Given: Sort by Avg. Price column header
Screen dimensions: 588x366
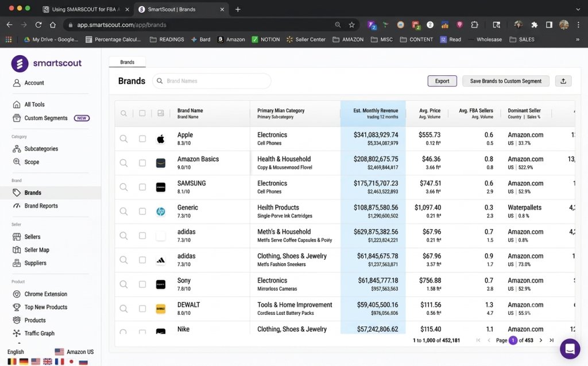Looking at the screenshot, I should pos(430,111).
